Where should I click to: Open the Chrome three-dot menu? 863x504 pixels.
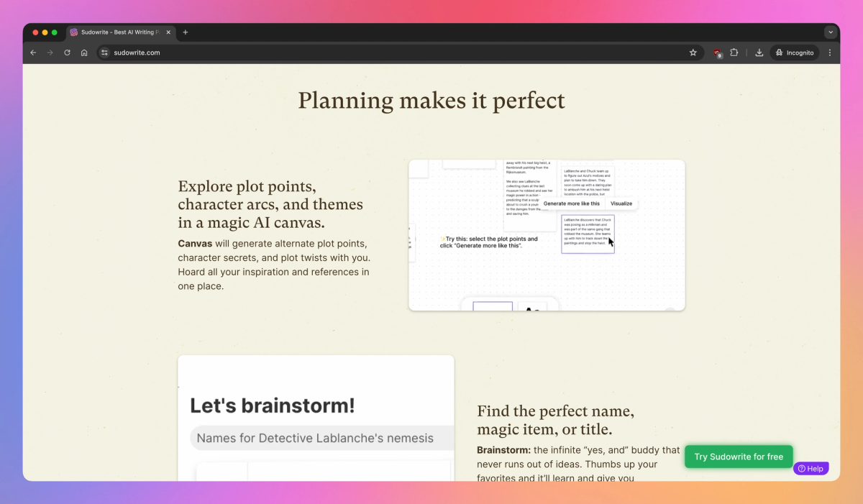click(829, 52)
